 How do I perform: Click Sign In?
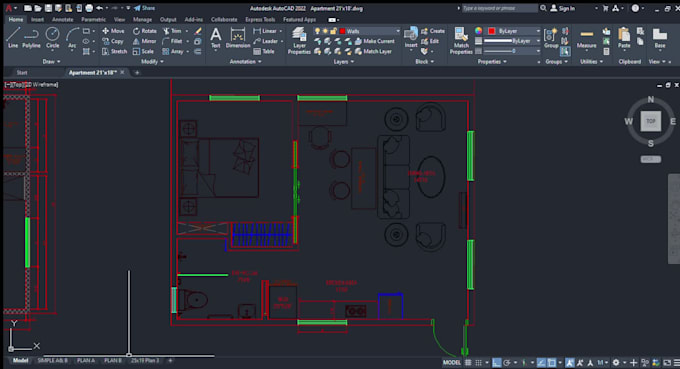[x=562, y=8]
